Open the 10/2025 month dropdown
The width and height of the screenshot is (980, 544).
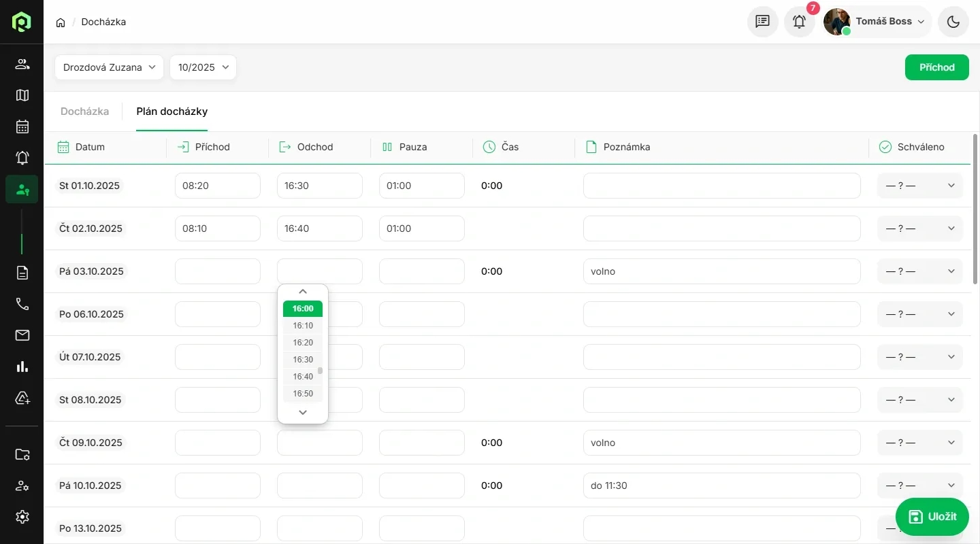(203, 67)
